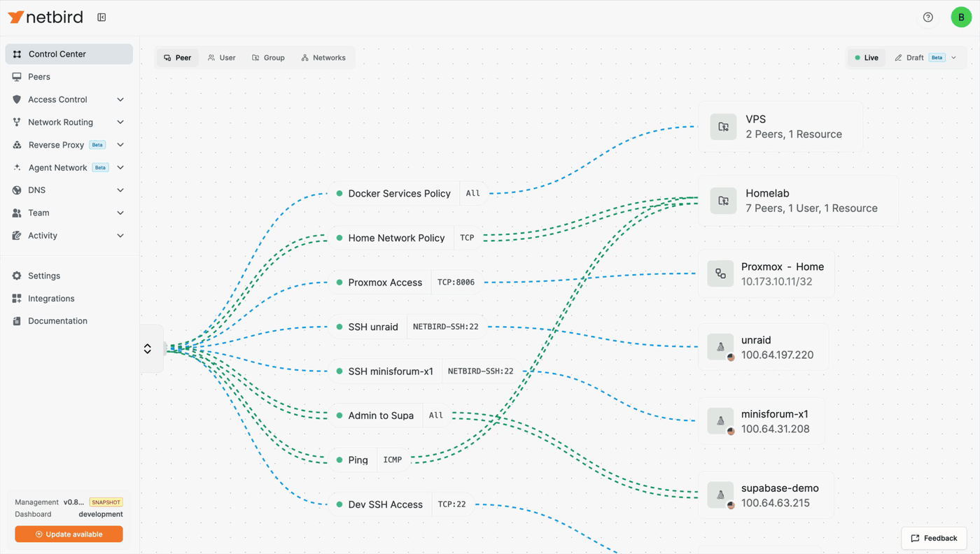The image size is (980, 554).
Task: Click status dot of Ping policy
Action: (339, 460)
